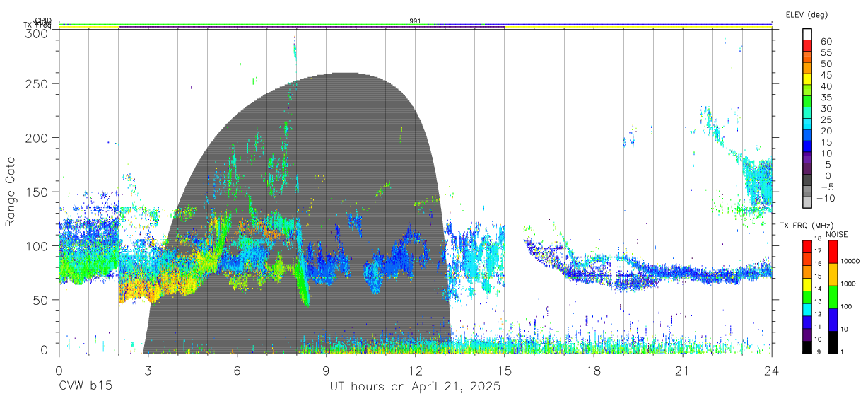This screenshot has height=401, width=868.
Task: Select the lightest gray swatch at the ELEV bar bottom
Action: point(807,202)
